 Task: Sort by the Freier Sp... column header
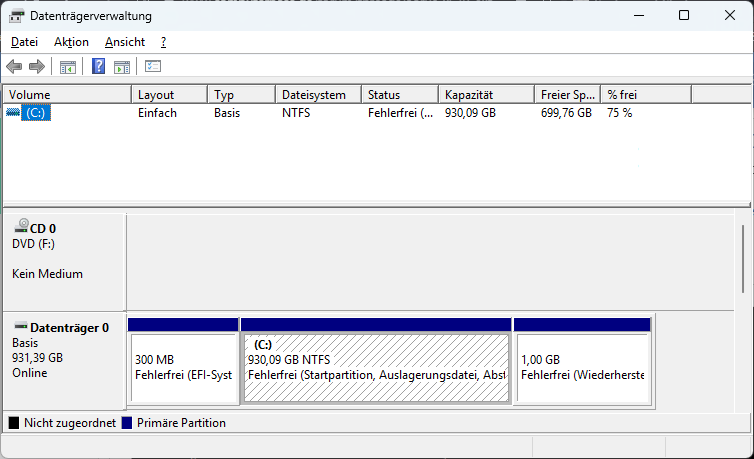pyautogui.click(x=568, y=95)
